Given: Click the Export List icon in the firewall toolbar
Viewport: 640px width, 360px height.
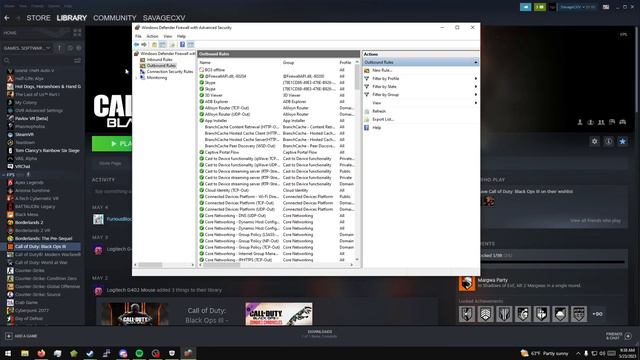Looking at the screenshot, I should tap(172, 44).
